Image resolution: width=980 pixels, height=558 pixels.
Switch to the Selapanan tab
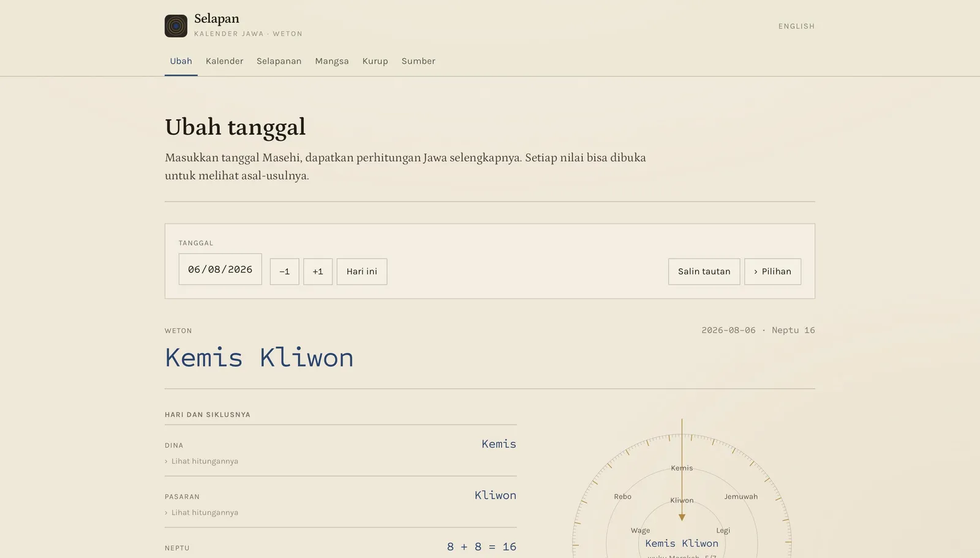click(x=279, y=61)
